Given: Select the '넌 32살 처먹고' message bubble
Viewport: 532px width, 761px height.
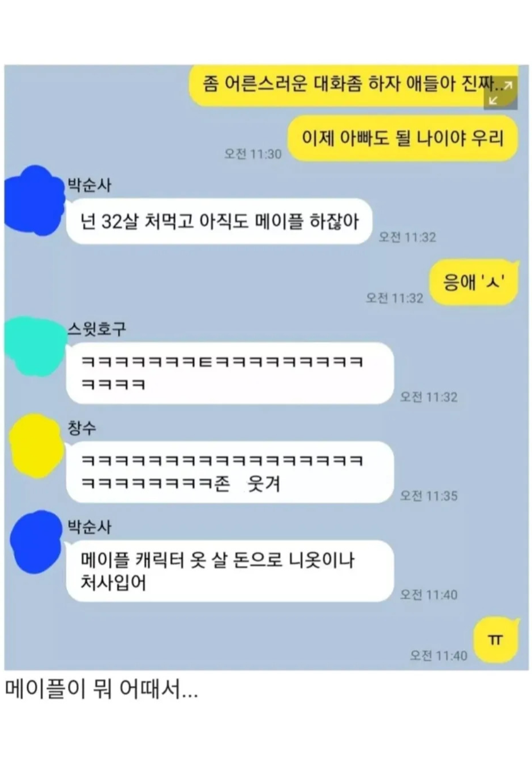Looking at the screenshot, I should (x=219, y=222).
